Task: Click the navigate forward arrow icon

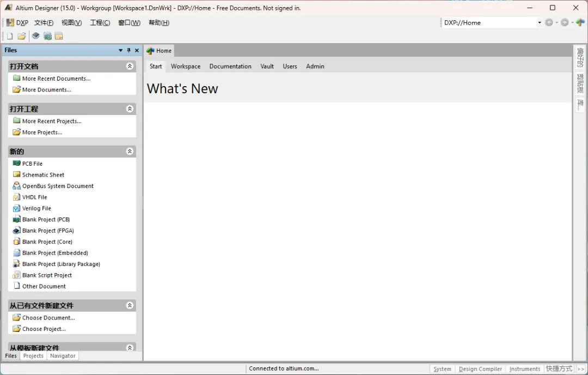Action: click(x=565, y=22)
